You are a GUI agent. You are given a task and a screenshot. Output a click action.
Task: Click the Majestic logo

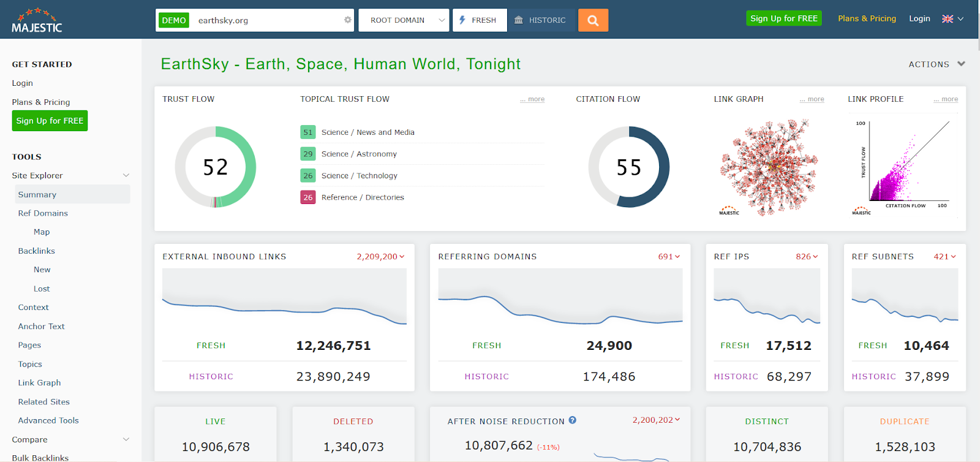click(37, 20)
